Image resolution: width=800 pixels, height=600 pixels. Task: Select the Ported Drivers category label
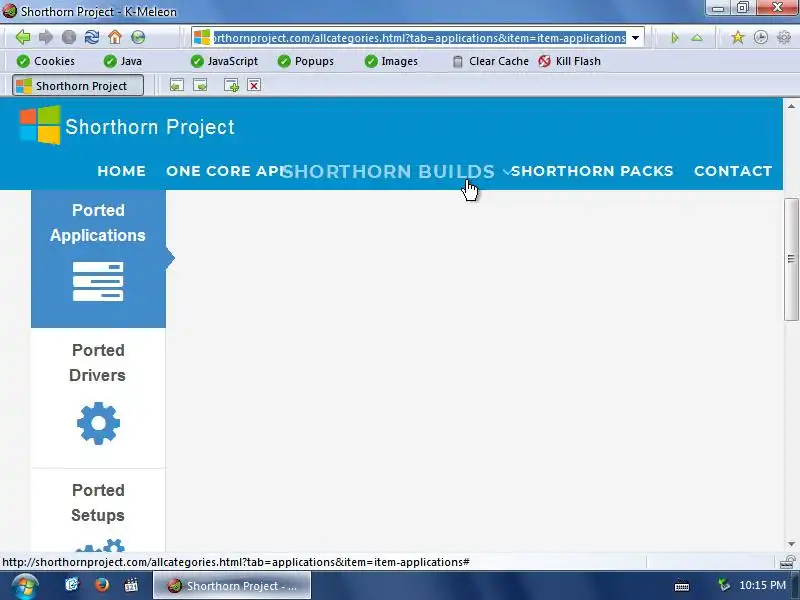97,363
